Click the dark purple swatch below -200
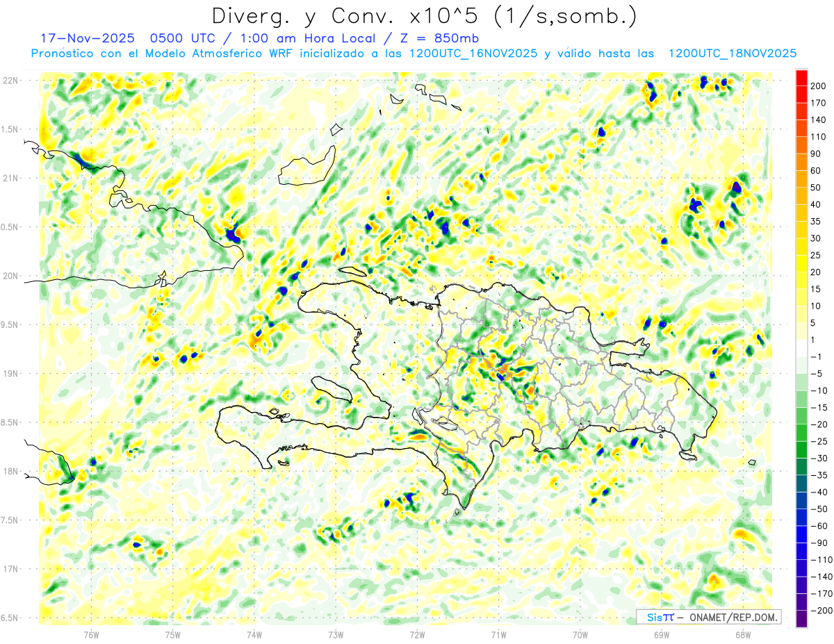This screenshot has height=644, width=834. pos(801,620)
